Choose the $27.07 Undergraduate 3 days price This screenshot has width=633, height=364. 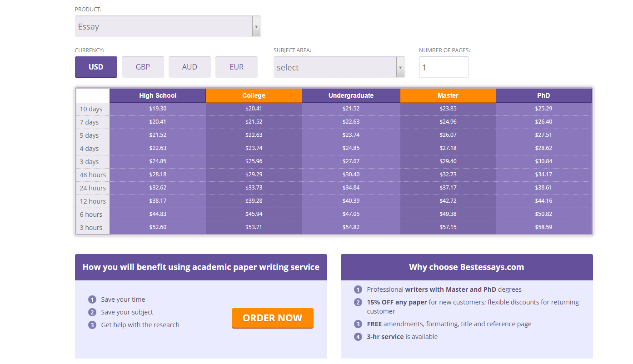coord(351,161)
